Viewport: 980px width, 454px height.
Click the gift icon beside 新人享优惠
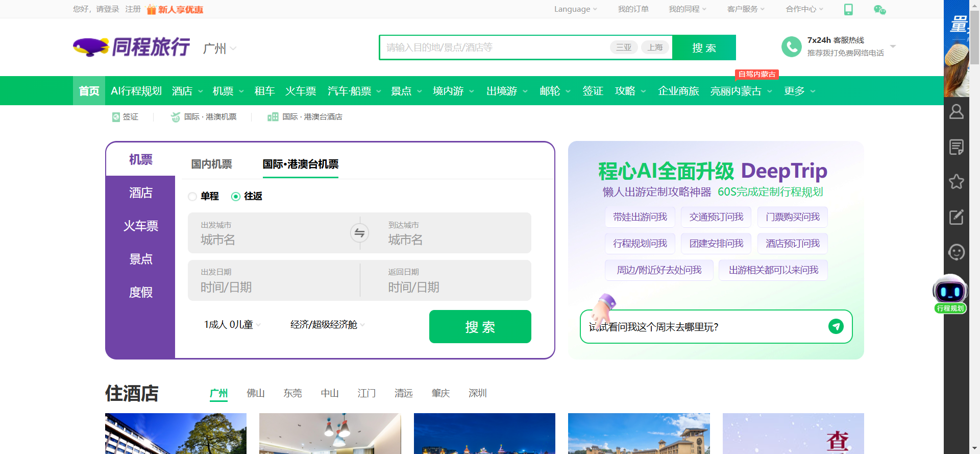[x=151, y=9]
